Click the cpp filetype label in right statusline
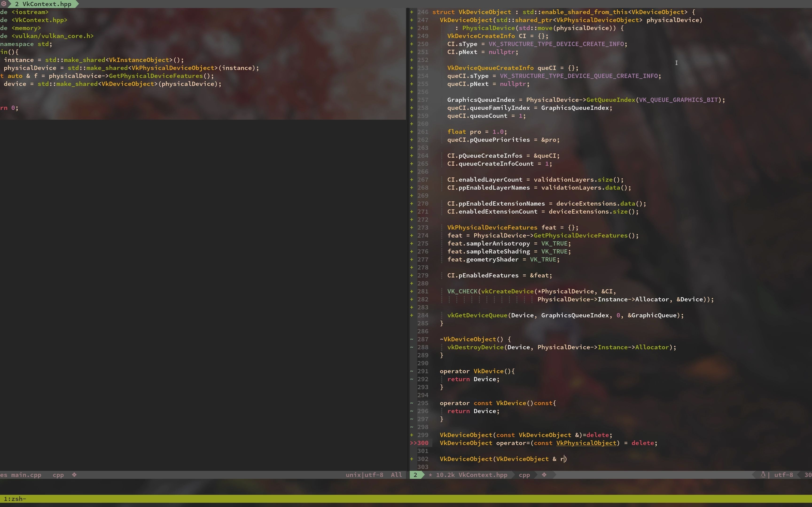Screen dimensions: 812x507 tap(524, 475)
